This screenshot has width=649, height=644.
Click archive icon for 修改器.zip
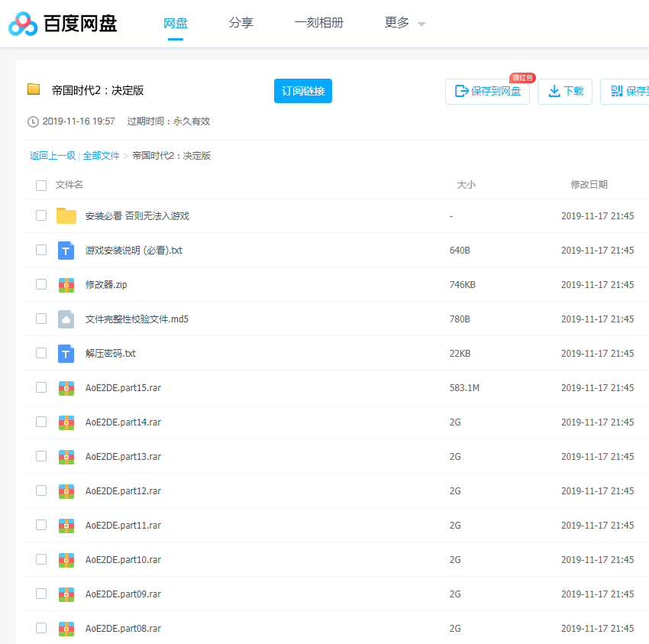pyautogui.click(x=66, y=285)
